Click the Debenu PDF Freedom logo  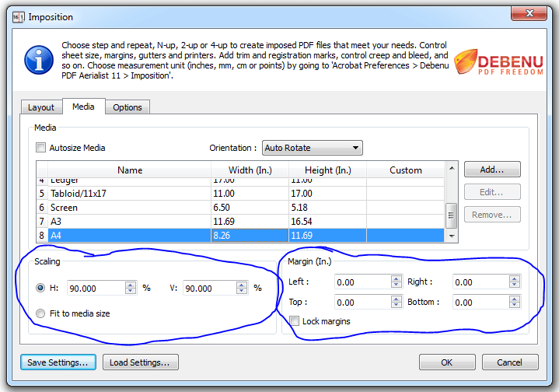pos(499,62)
